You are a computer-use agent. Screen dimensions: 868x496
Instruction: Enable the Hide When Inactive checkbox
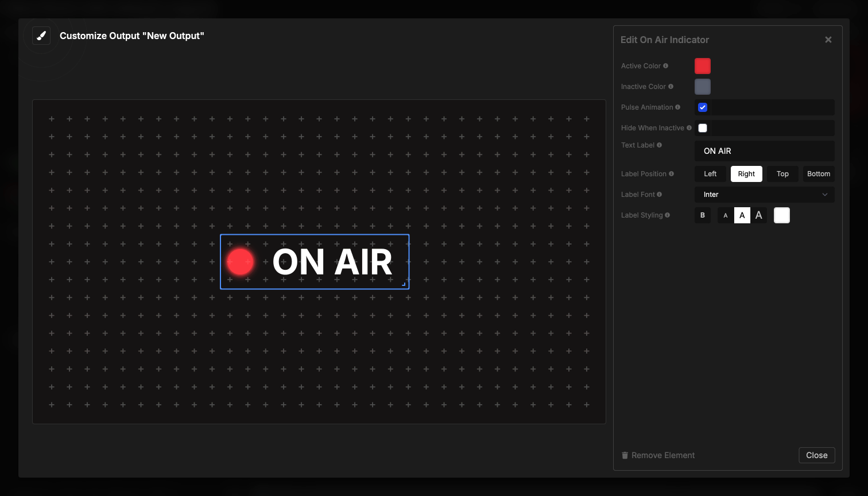702,127
